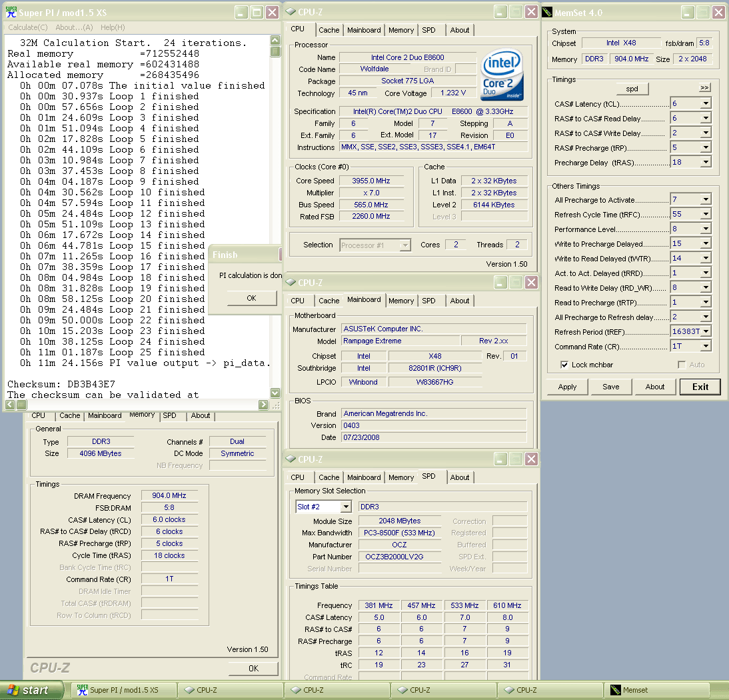Screen dimensions: 729x700
Task: Click the Start button on the taskbar
Action: [31, 690]
